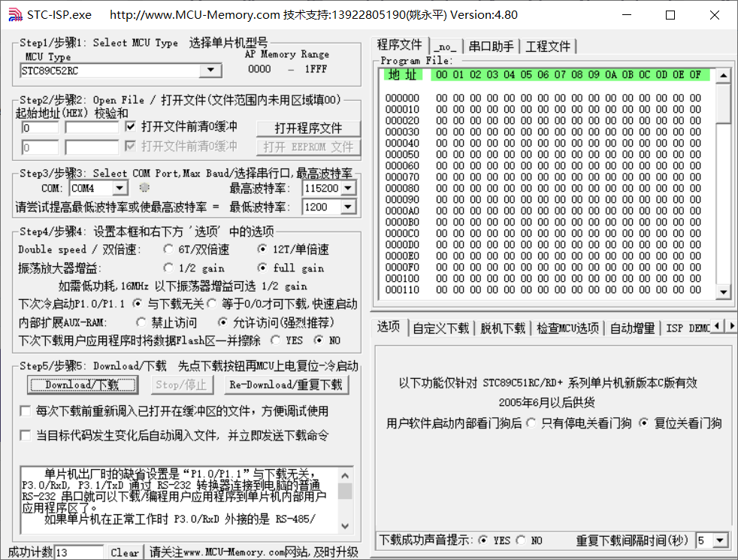This screenshot has height=560, width=738.
Task: Click the help text scroll up arrow
Action: [345, 476]
